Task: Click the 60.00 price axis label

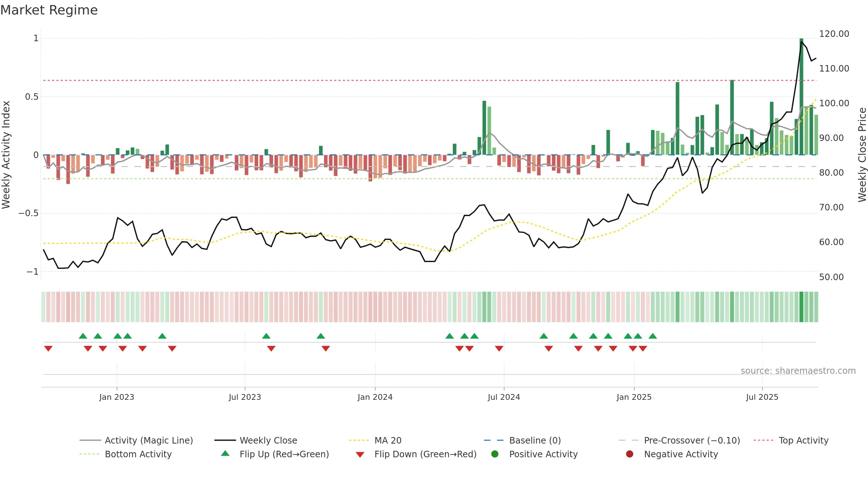Action: tap(831, 242)
